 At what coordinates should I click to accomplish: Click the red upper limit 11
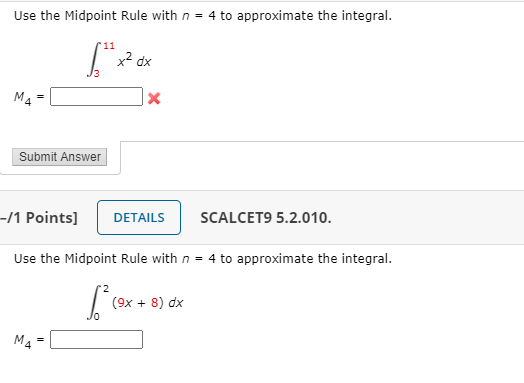[109, 46]
